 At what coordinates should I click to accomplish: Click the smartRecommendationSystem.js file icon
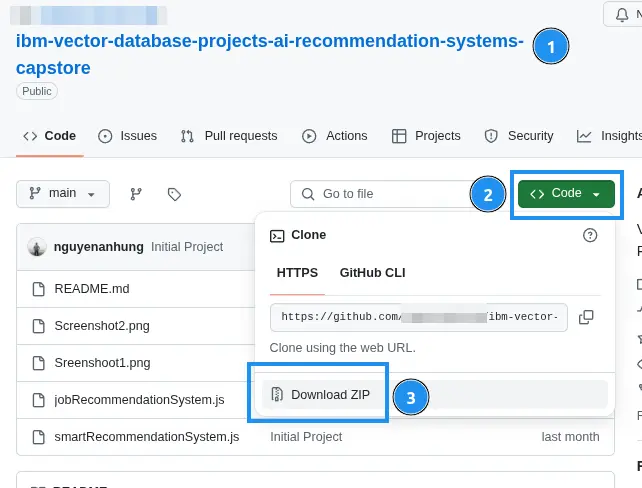pyautogui.click(x=38, y=437)
